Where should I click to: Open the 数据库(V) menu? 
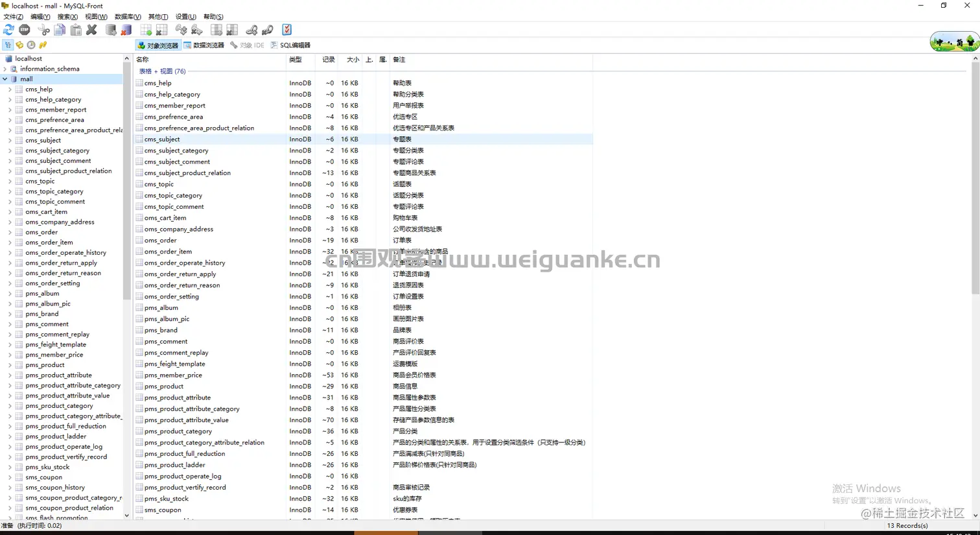click(128, 17)
